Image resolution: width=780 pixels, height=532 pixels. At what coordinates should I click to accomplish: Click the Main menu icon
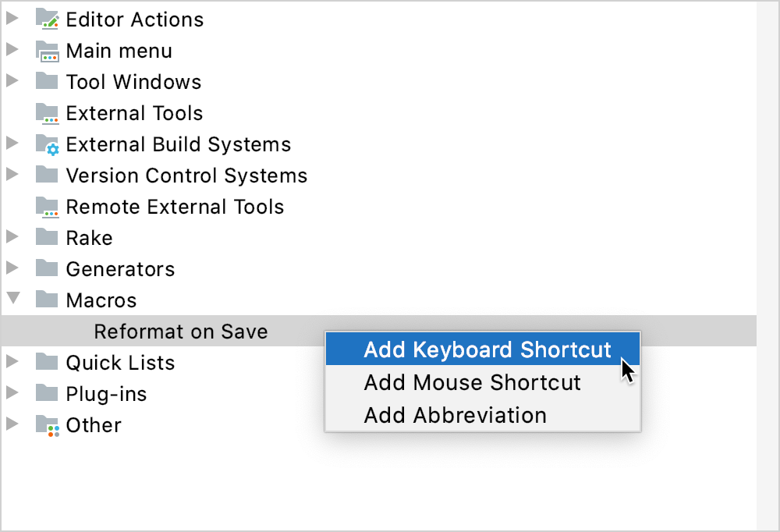click(48, 51)
